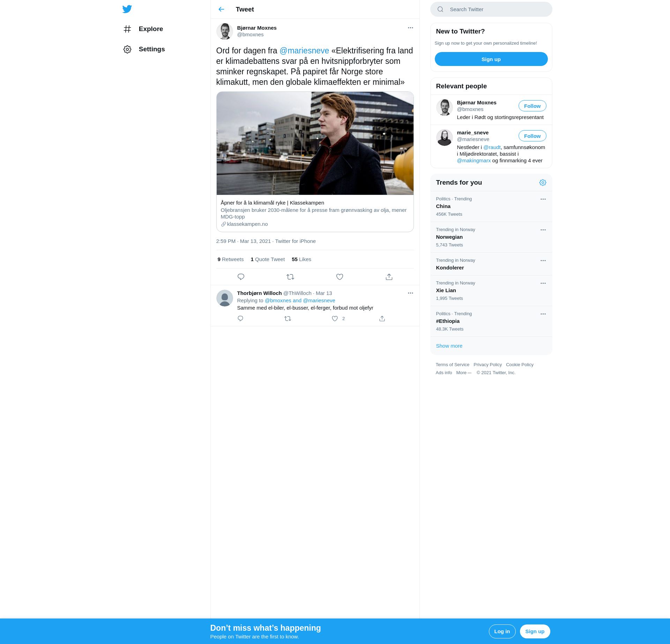This screenshot has width=670, height=644.
Task: Open Ads info
Action: [x=444, y=373]
